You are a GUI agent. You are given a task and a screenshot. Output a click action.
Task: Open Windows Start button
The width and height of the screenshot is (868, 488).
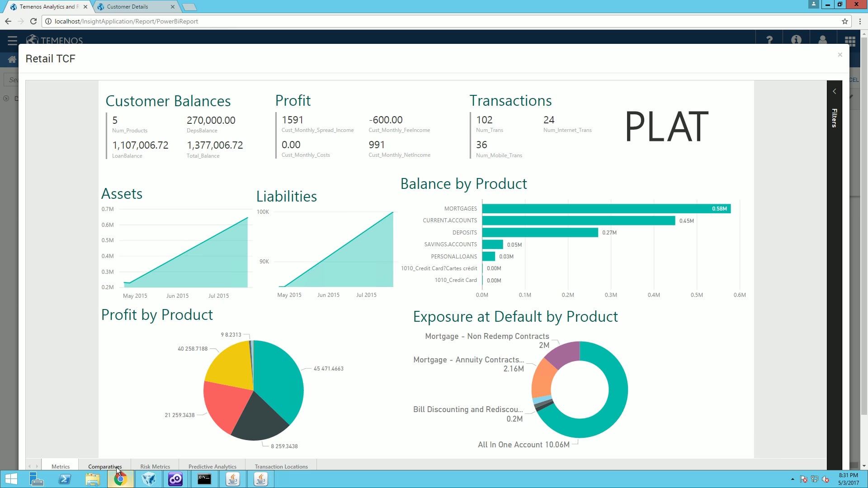(x=11, y=479)
